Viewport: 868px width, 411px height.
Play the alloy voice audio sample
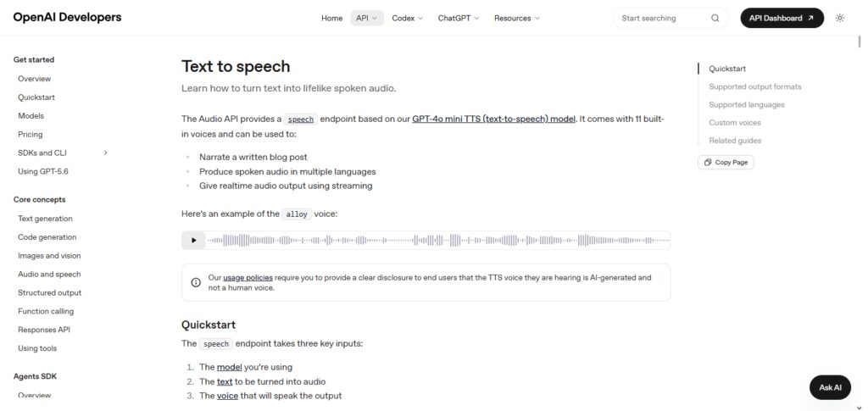(x=193, y=240)
